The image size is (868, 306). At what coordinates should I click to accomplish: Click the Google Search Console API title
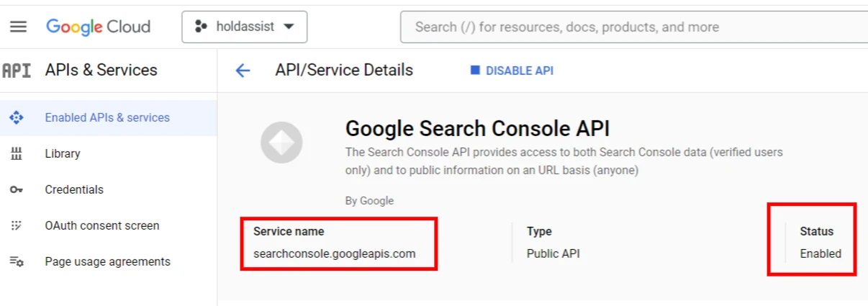[477, 129]
